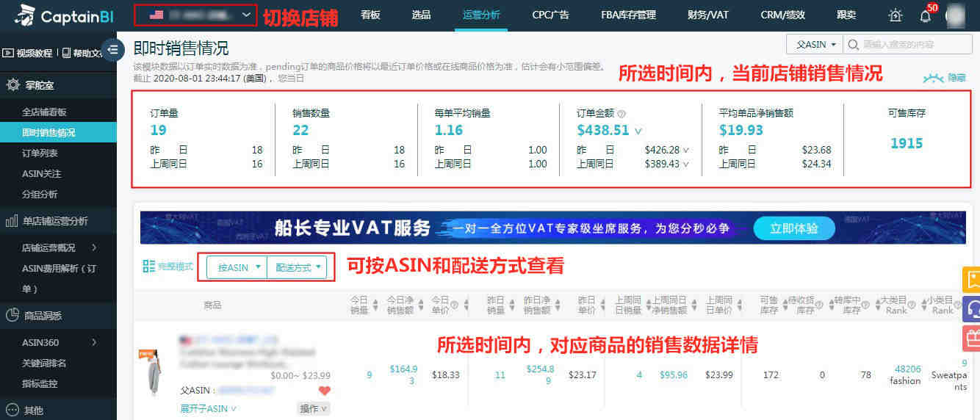The height and width of the screenshot is (420, 980).
Task: Click help icon next to 订单金额
Action: click(x=621, y=114)
